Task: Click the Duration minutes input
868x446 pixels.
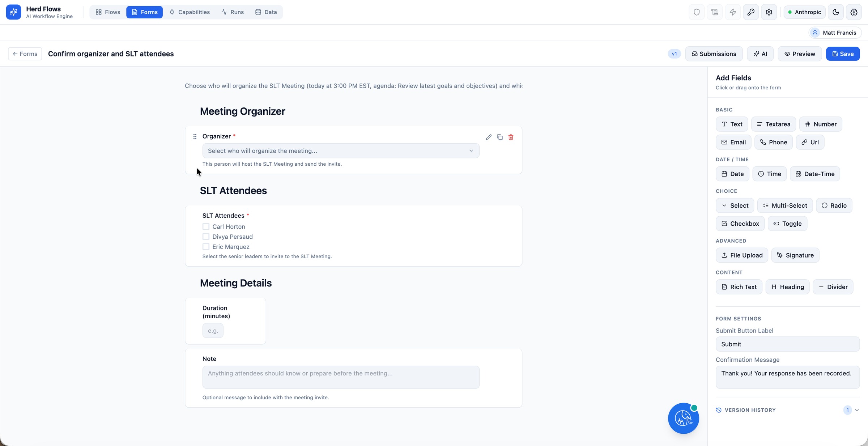Action: tap(213, 331)
